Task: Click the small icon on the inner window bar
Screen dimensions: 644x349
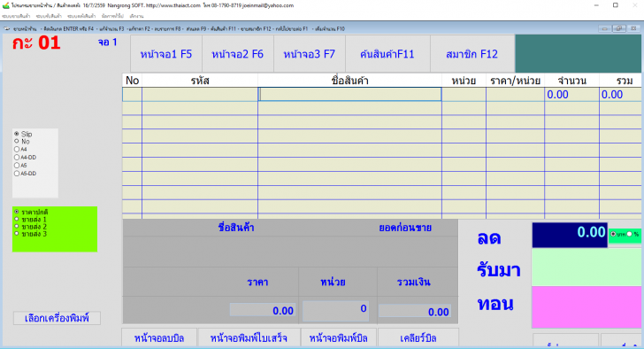Action: tap(7, 28)
